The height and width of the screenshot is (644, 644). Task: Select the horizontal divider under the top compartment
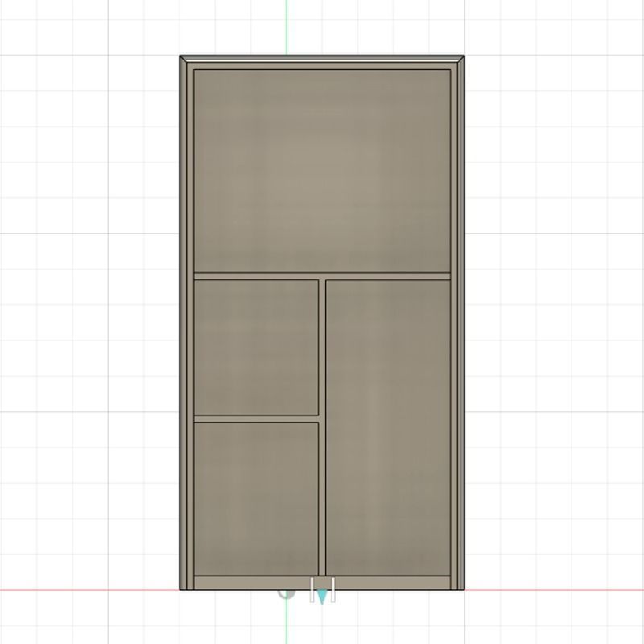322,276
